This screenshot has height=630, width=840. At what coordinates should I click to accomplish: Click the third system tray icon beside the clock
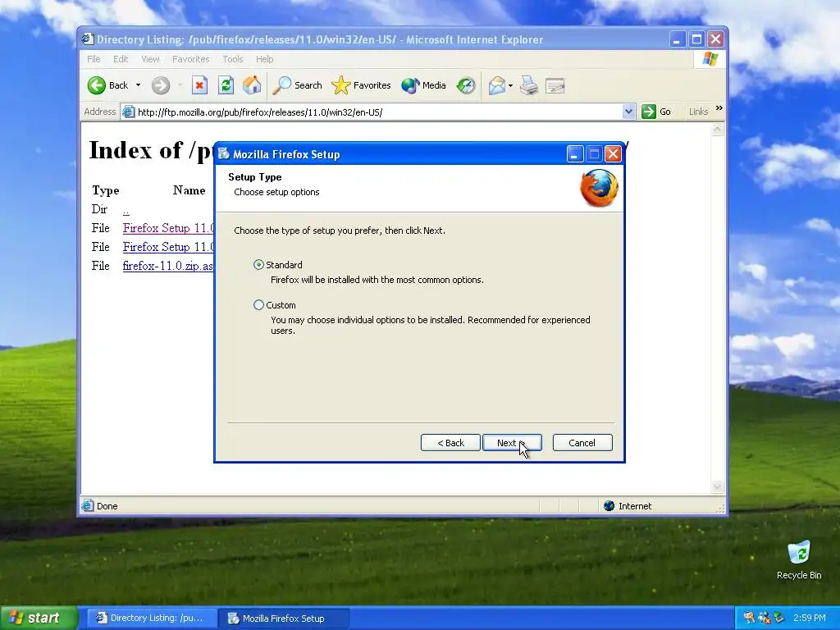coord(779,618)
